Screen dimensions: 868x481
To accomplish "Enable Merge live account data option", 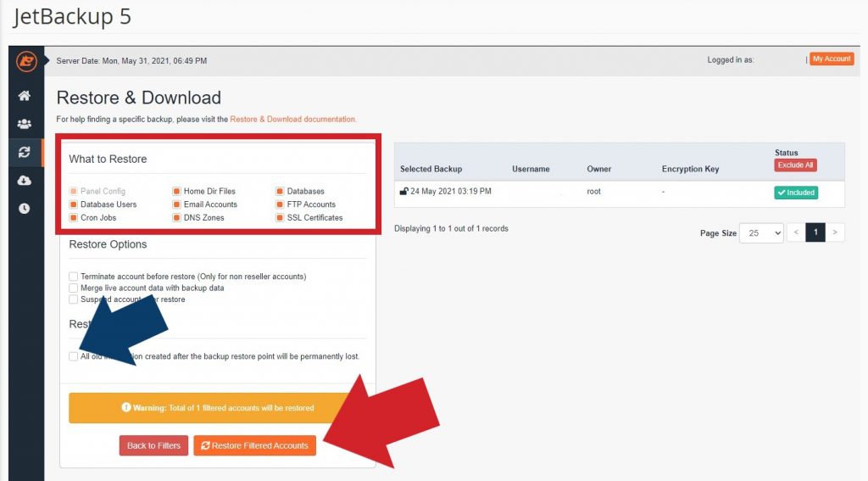I will pos(73,288).
